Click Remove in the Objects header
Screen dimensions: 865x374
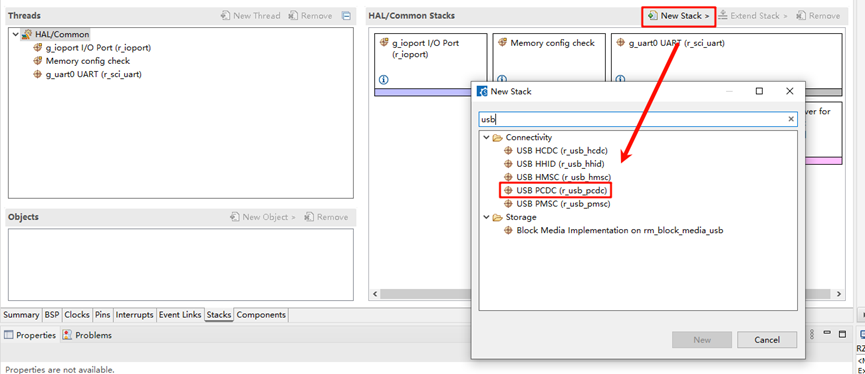(x=326, y=217)
